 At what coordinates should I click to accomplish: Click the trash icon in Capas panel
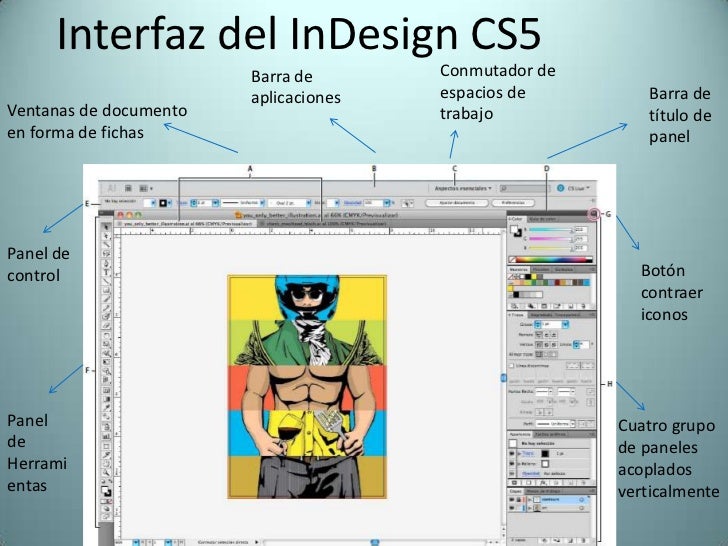tap(584, 540)
